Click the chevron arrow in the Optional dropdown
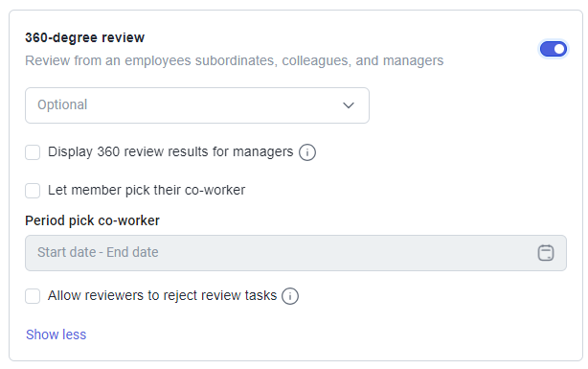 pos(349,105)
